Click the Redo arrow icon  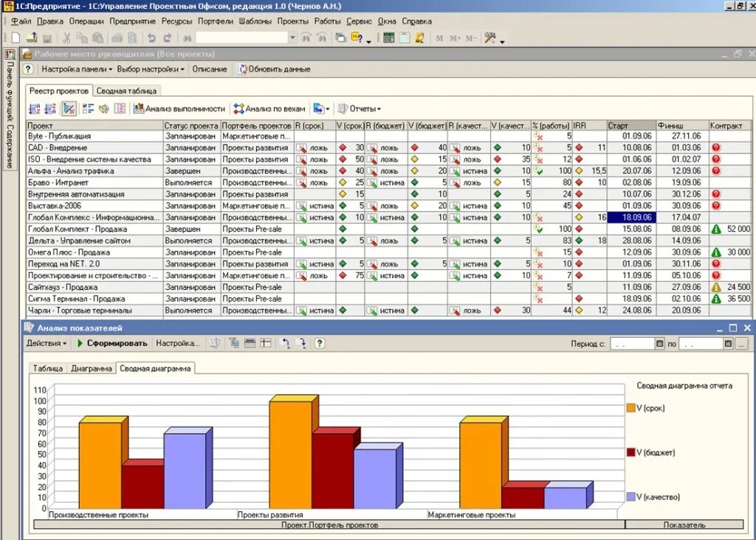point(168,38)
